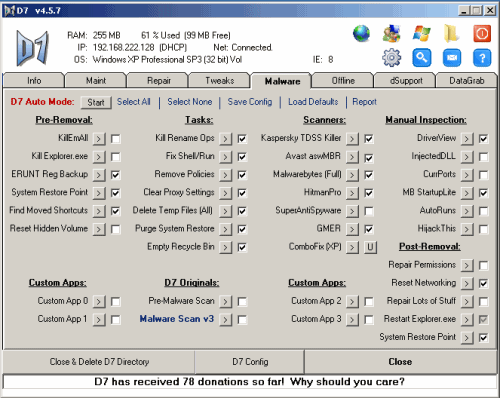
Task: Enable the SuperAntiSpyware checkbox
Action: 369,211
